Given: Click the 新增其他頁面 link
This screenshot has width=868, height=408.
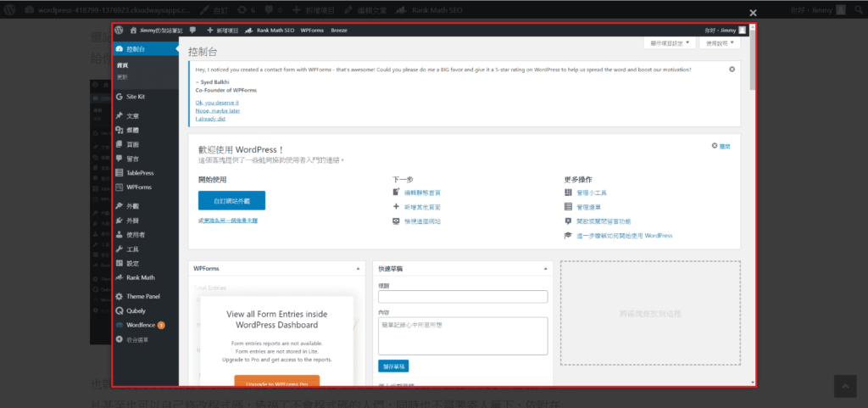Looking at the screenshot, I should [422, 207].
